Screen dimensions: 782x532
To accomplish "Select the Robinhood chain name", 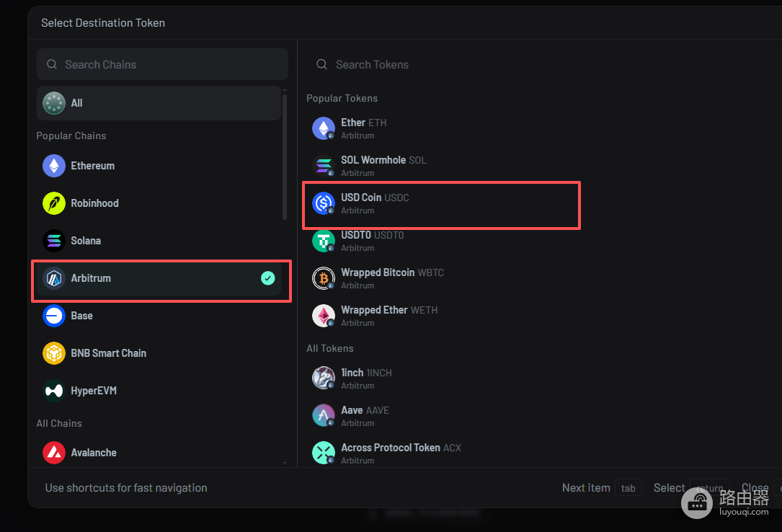I will (94, 203).
